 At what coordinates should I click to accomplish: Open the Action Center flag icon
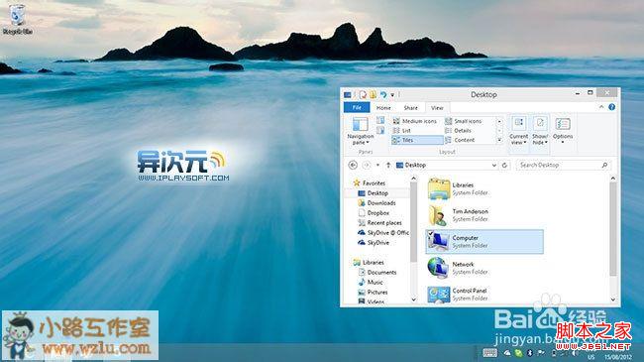(x=541, y=353)
